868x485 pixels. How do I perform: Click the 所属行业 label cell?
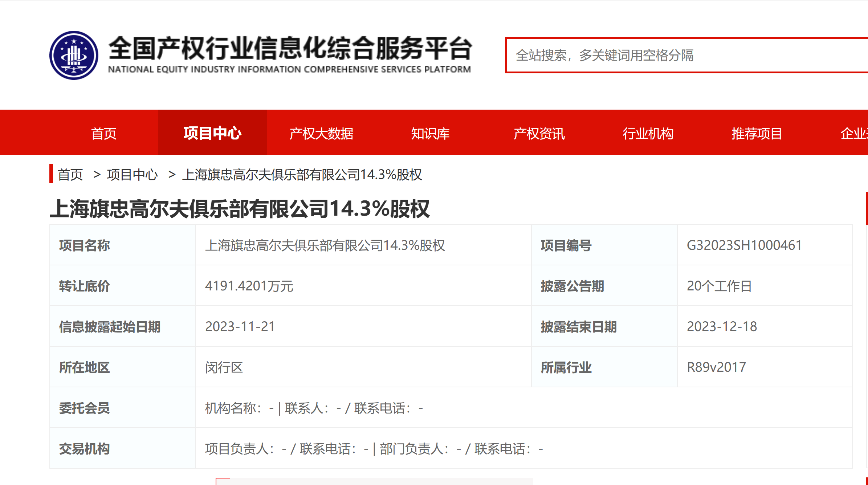pyautogui.click(x=604, y=367)
